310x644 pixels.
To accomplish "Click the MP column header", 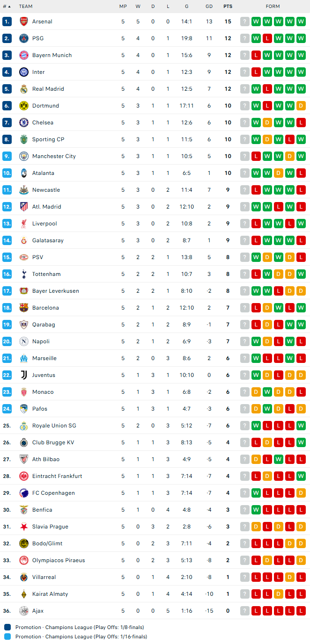I will point(123,7).
